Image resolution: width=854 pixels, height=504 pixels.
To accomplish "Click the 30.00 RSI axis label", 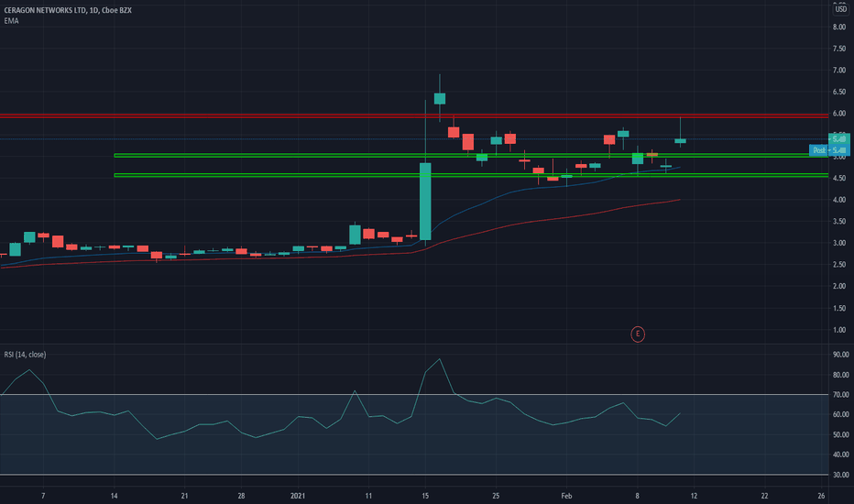I will pos(840,475).
